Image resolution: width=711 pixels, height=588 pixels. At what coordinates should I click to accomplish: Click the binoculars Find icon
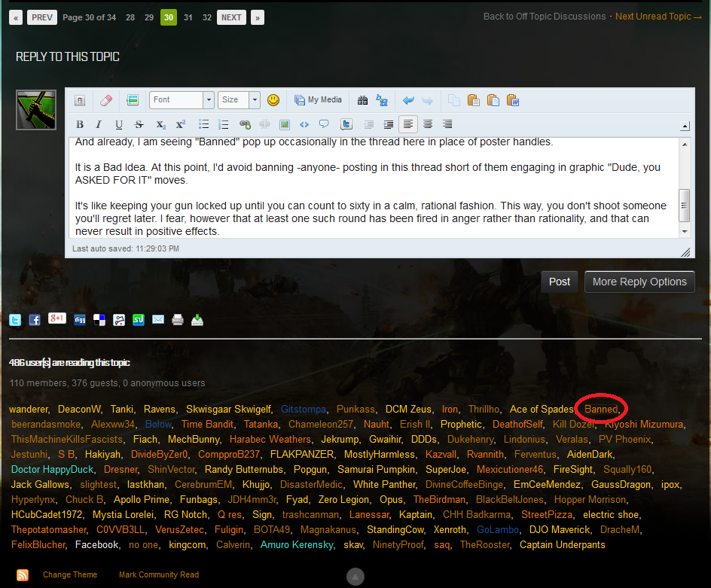point(363,100)
